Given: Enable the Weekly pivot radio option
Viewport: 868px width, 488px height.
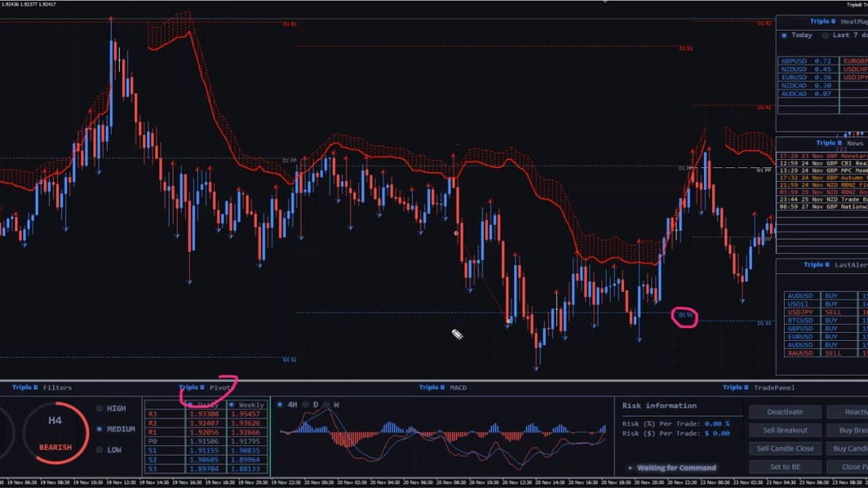Looking at the screenshot, I should (231, 405).
